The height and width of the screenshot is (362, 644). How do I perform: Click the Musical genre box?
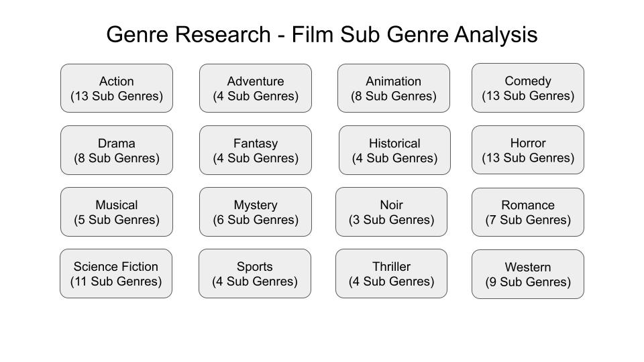tap(117, 212)
